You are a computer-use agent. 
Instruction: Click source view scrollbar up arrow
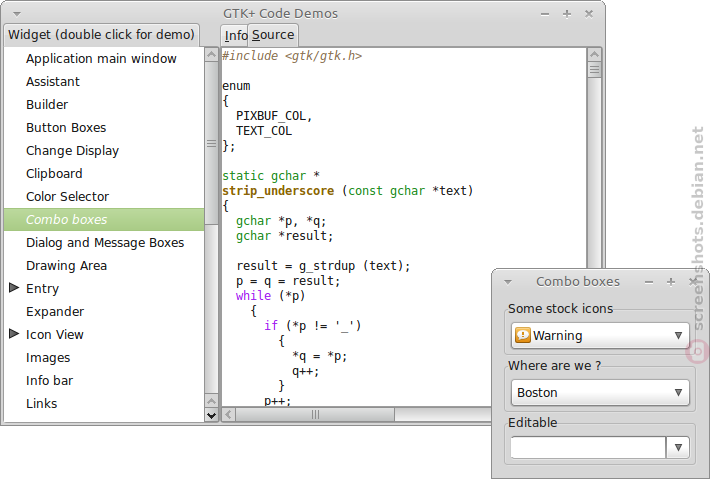click(x=594, y=55)
